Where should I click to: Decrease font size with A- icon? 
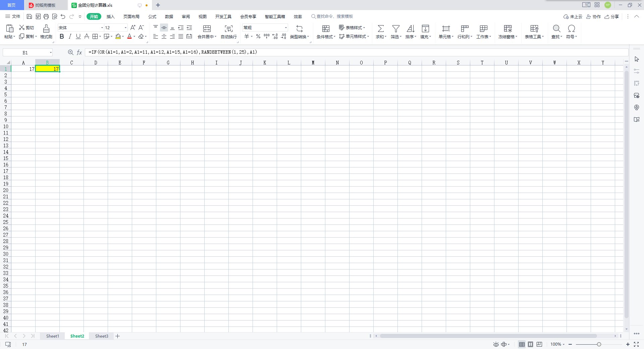click(x=141, y=28)
